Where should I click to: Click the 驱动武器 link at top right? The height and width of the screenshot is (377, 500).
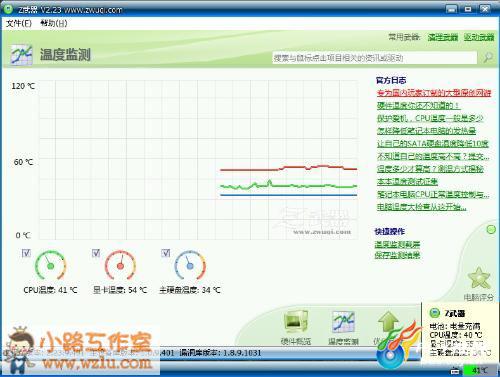point(479,37)
